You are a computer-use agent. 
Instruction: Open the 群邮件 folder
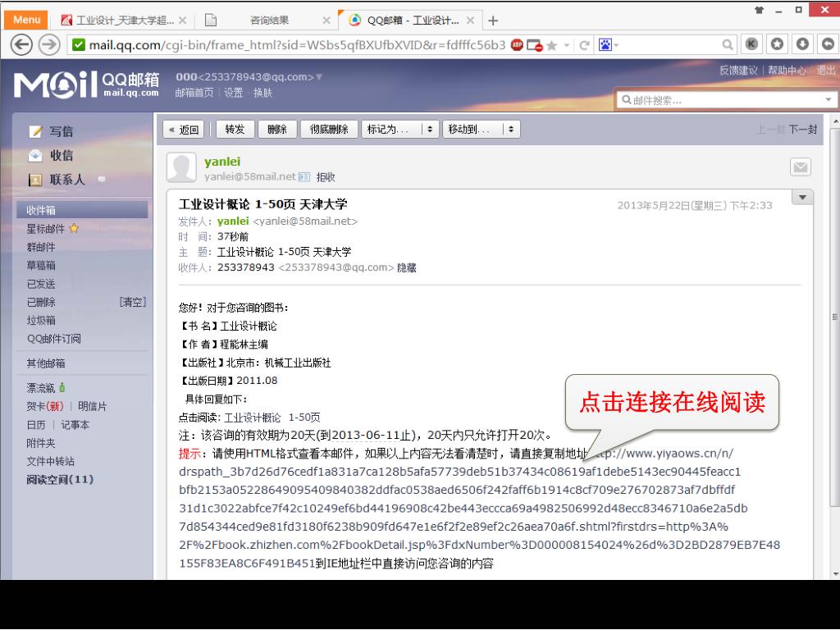click(x=41, y=247)
